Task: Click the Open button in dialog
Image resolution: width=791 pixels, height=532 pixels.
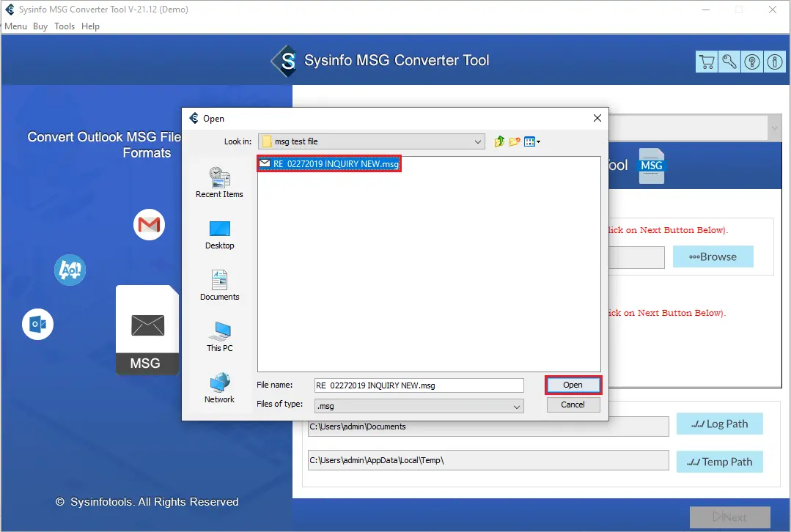Action: pyautogui.click(x=573, y=385)
